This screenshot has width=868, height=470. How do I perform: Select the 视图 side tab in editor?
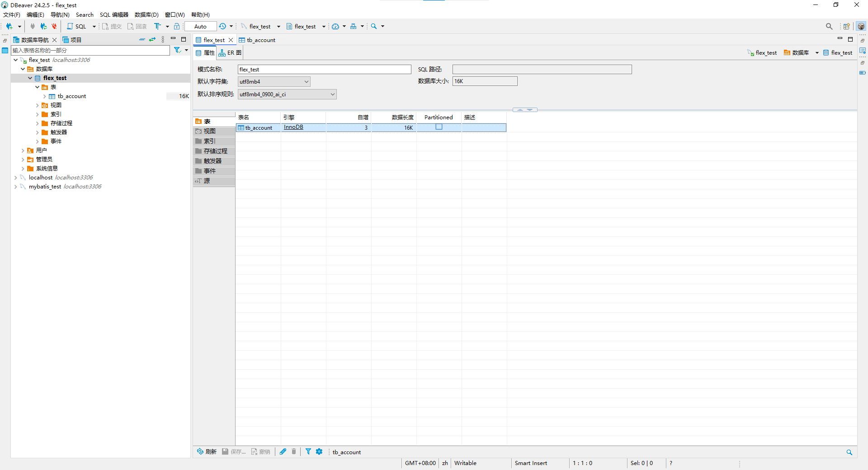coord(214,131)
